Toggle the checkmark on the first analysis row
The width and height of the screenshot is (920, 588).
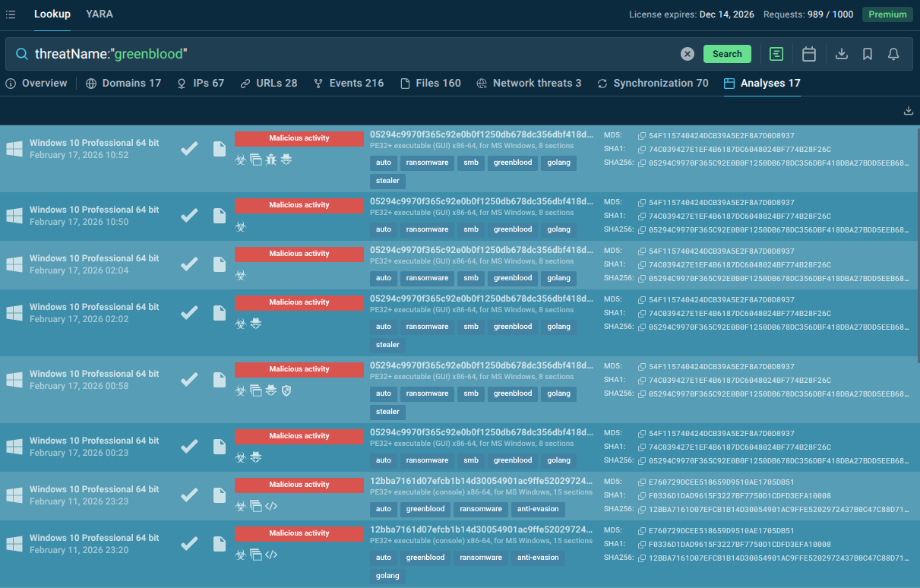(189, 149)
